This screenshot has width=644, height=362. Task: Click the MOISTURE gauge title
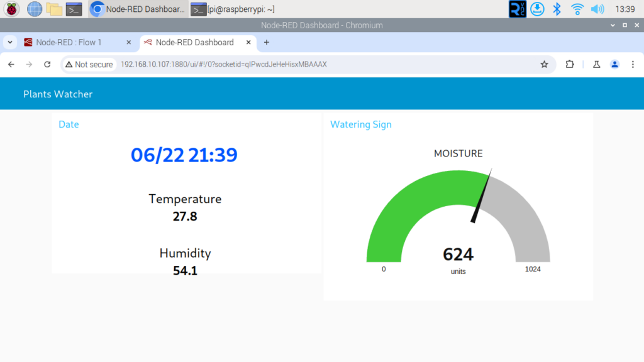click(458, 153)
